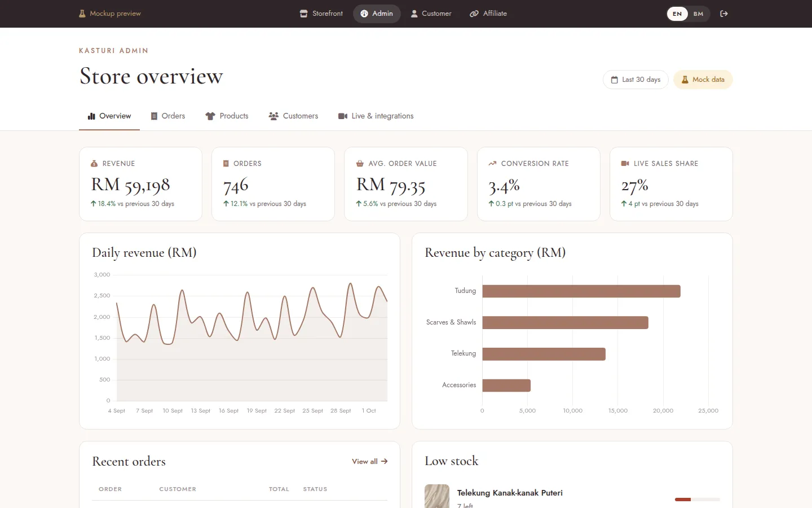Click the Accessories revenue bar

coord(506,386)
